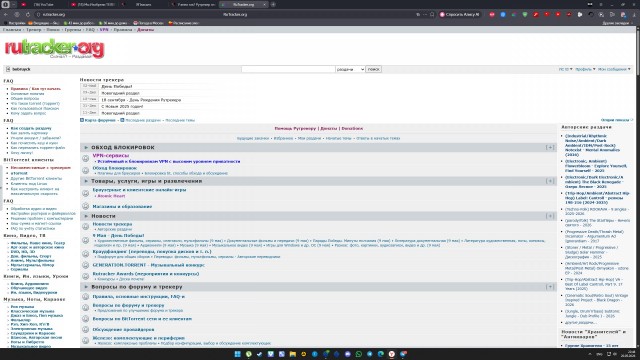Click forum icon beside Магазины и образование
The height and width of the screenshot is (360, 640).
tap(85, 206)
